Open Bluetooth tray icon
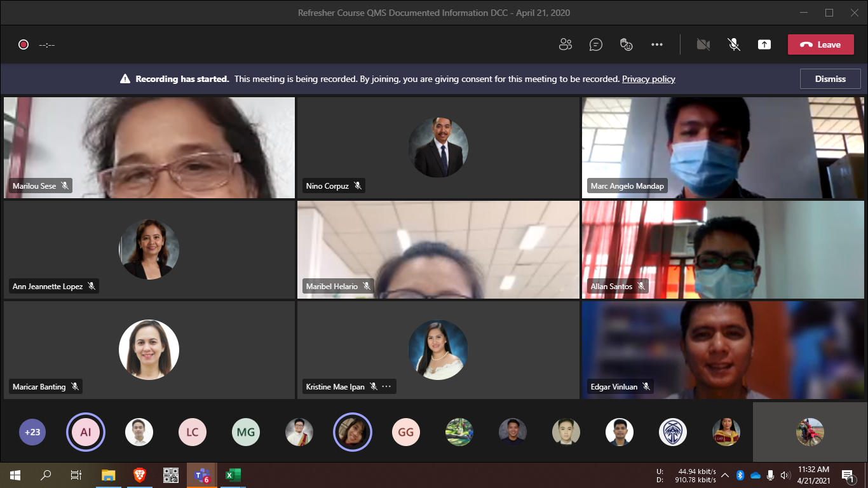The image size is (868, 488). click(740, 475)
